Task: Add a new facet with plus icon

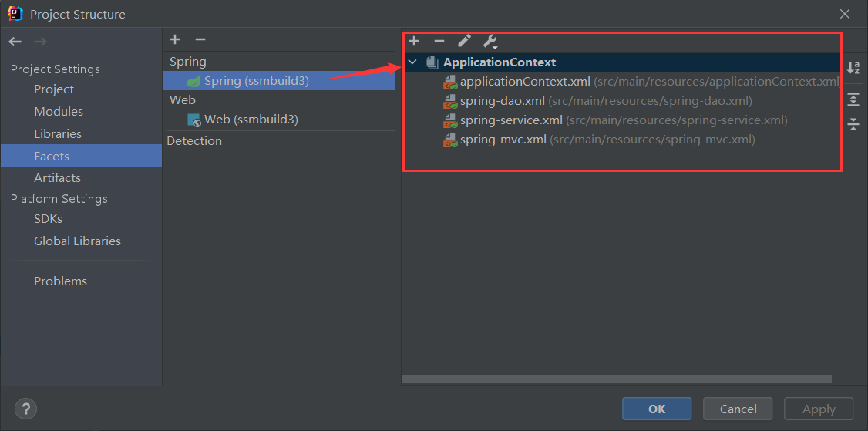Action: click(175, 39)
